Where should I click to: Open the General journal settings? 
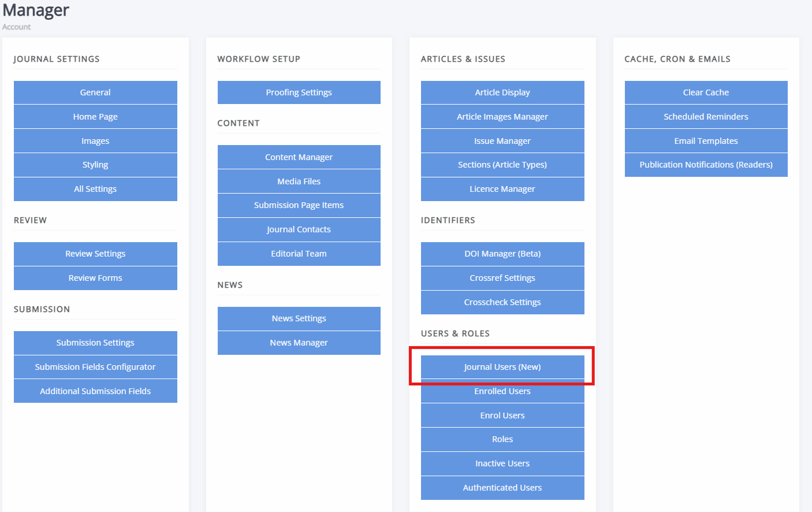pos(95,92)
